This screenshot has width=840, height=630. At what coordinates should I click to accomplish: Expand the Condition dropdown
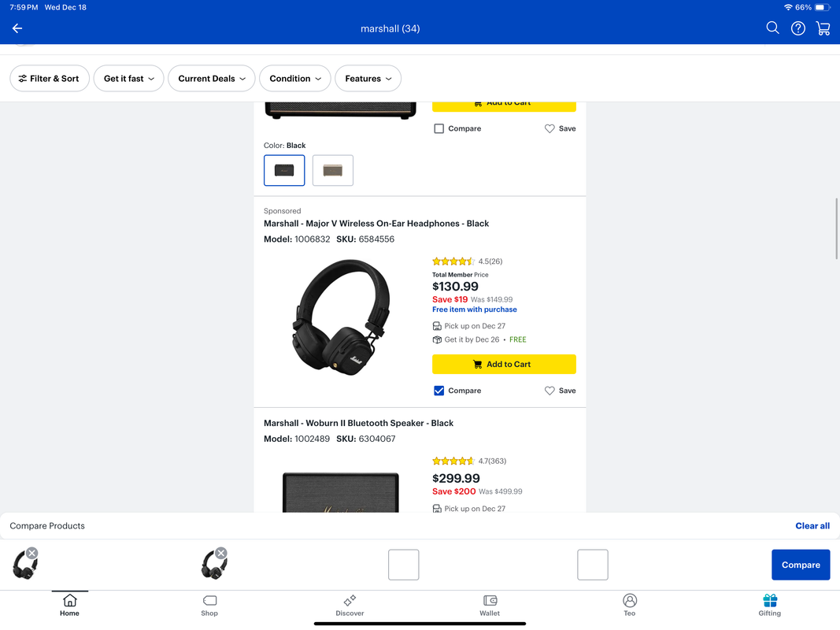coord(294,78)
